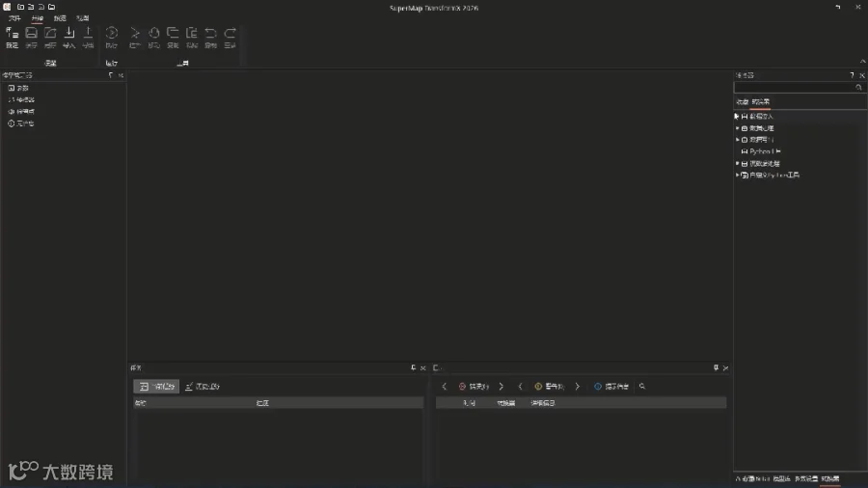Select third item in left panel list
This screenshot has height=488, width=868.
pos(21,111)
